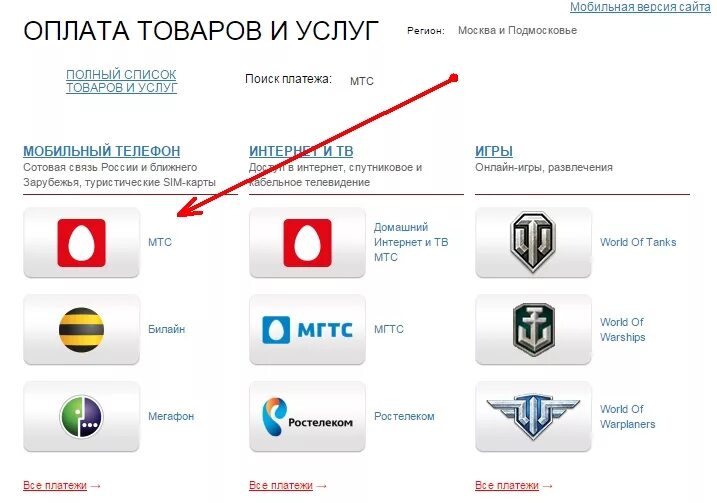Image resolution: width=717 pixels, height=503 pixels.
Task: Select the MGTS blue logo tile
Action: click(x=307, y=329)
